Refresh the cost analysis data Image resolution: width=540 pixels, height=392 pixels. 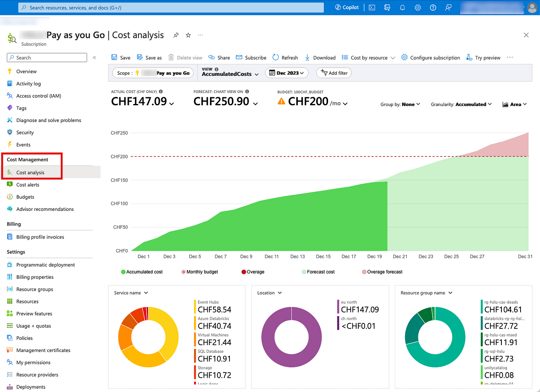[285, 57]
